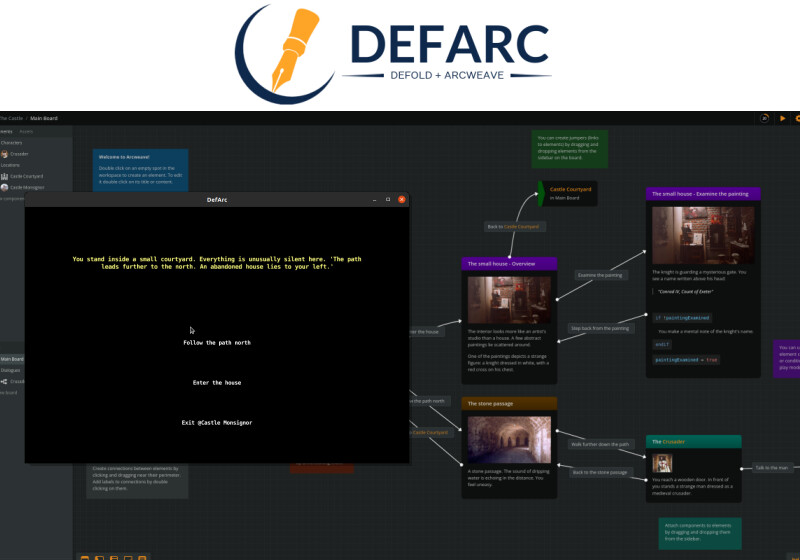Select 'Back to the stone passage' label
Screen dimensions: 800x560
(x=600, y=472)
